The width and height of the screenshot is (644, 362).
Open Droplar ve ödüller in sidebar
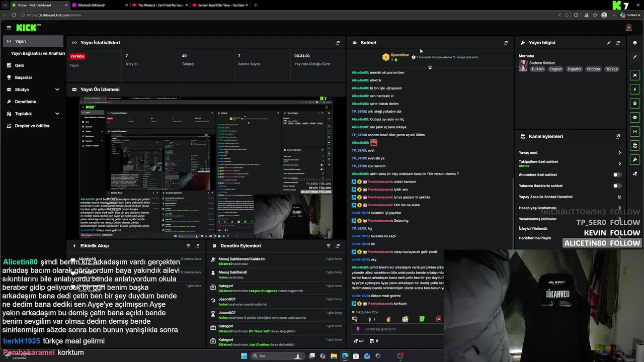point(34,126)
